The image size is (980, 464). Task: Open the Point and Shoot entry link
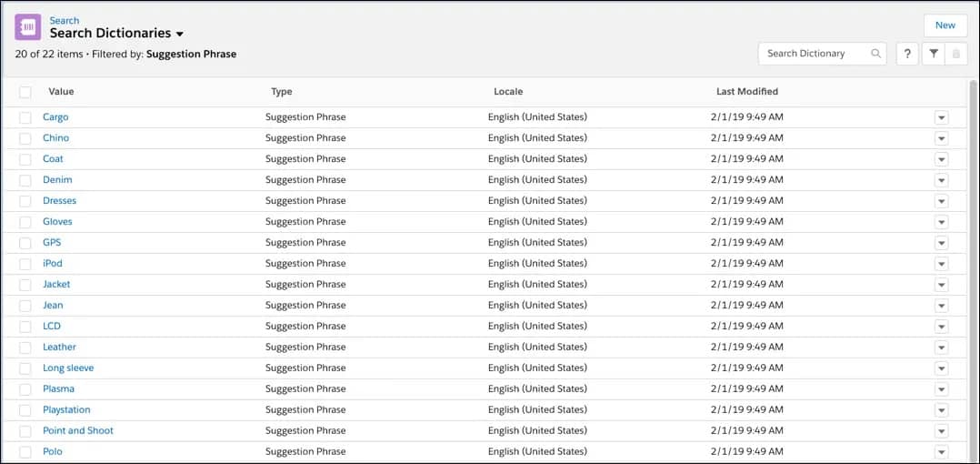[78, 430]
